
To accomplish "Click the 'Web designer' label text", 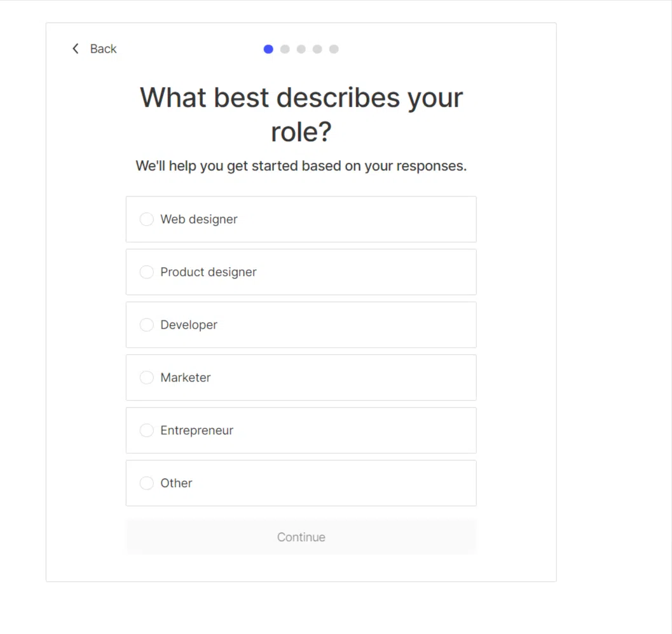I will click(199, 219).
